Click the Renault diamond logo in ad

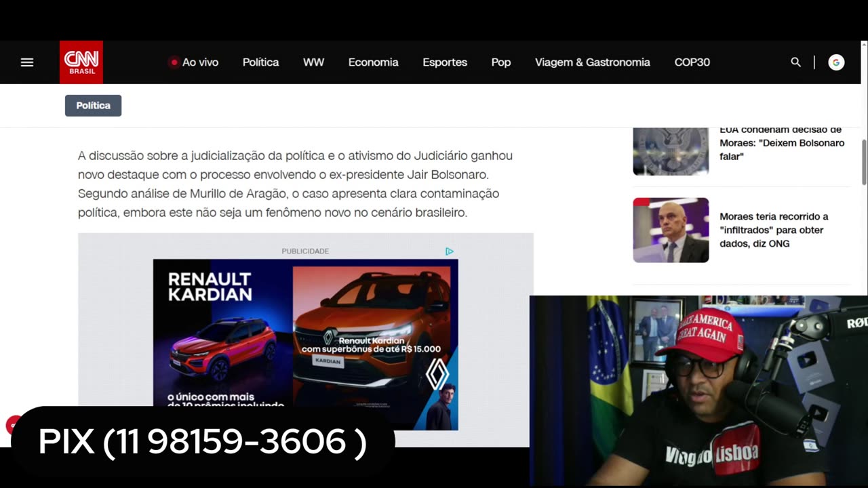[x=437, y=373]
